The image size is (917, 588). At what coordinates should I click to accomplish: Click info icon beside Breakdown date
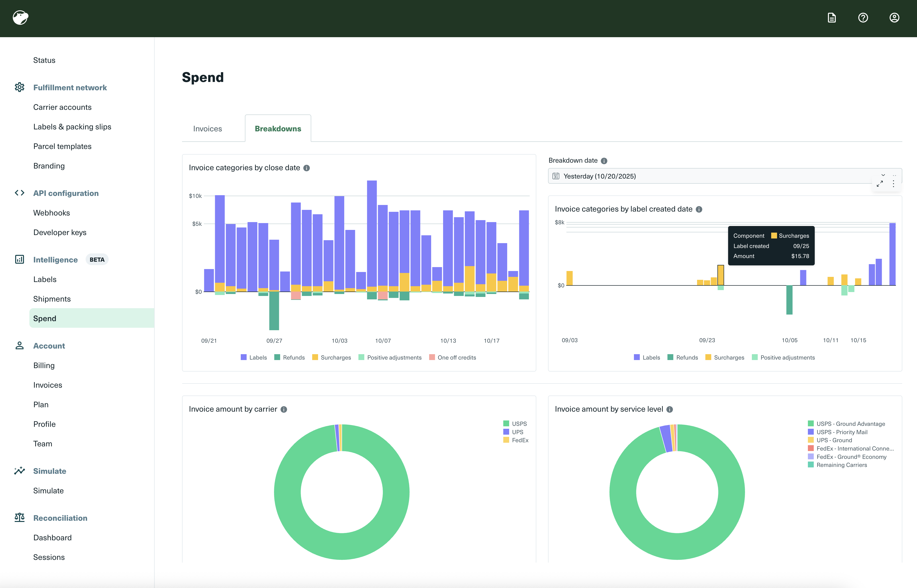604,161
